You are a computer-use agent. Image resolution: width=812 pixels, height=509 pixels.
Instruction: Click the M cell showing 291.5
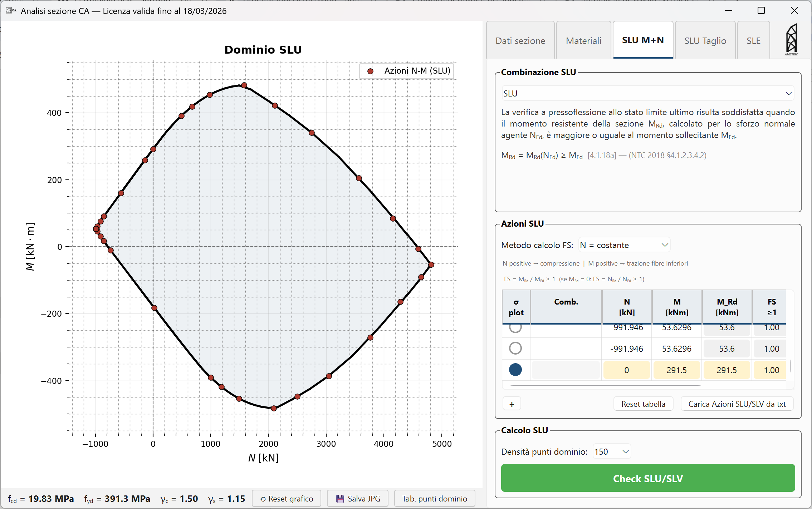click(676, 370)
